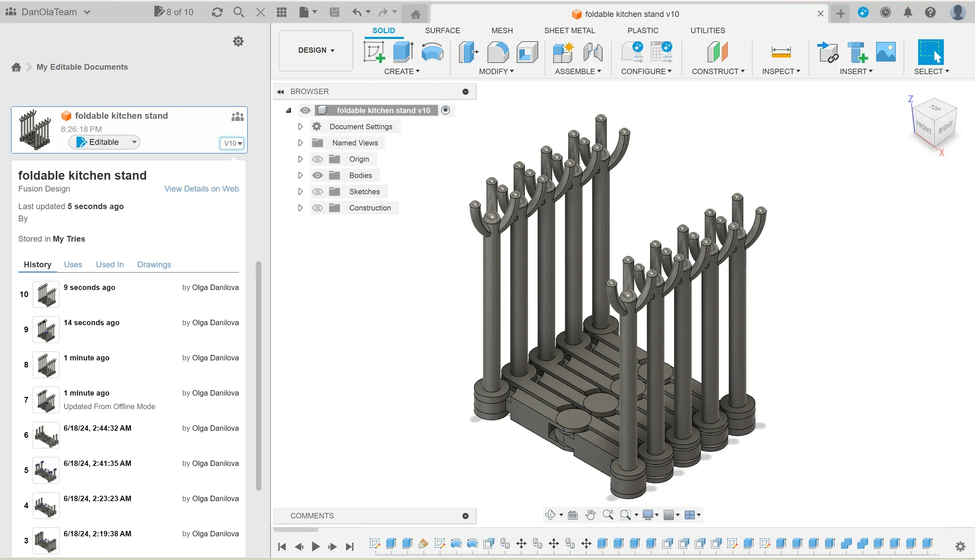975x560 pixels.
Task: Click the Insert Derive link icon
Action: [x=828, y=52]
